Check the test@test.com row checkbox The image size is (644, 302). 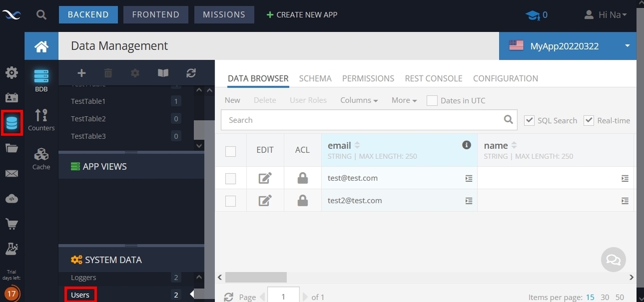[231, 179]
